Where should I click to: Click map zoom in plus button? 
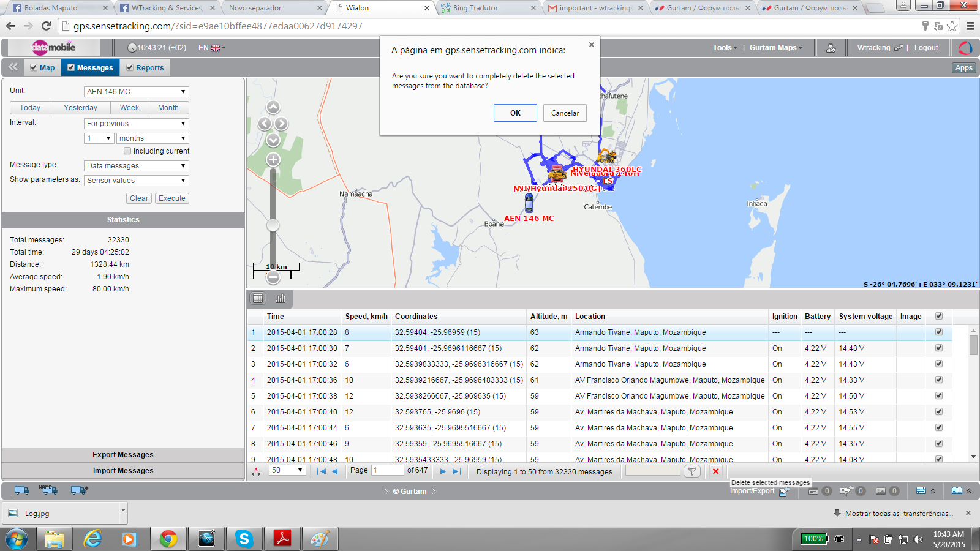pyautogui.click(x=273, y=160)
